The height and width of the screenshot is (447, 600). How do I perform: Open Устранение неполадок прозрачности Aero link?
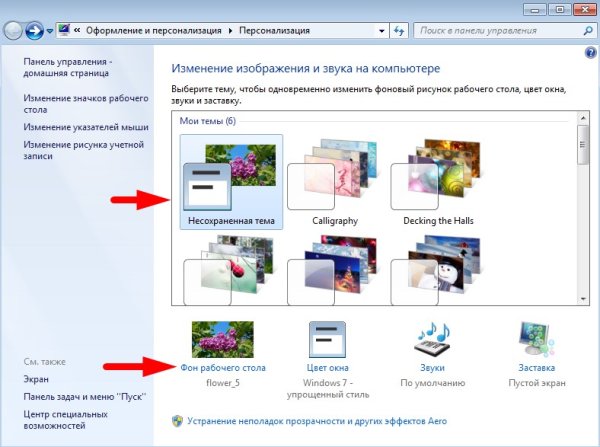click(x=317, y=421)
